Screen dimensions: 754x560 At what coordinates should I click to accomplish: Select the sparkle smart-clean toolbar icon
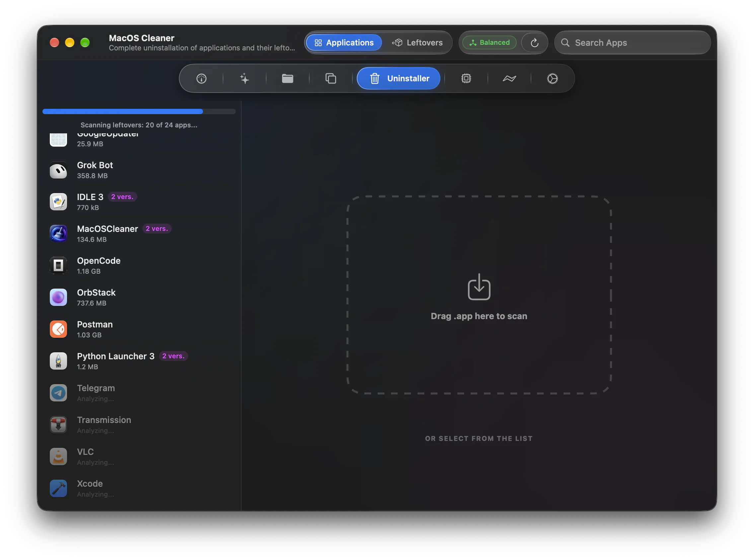pyautogui.click(x=245, y=79)
